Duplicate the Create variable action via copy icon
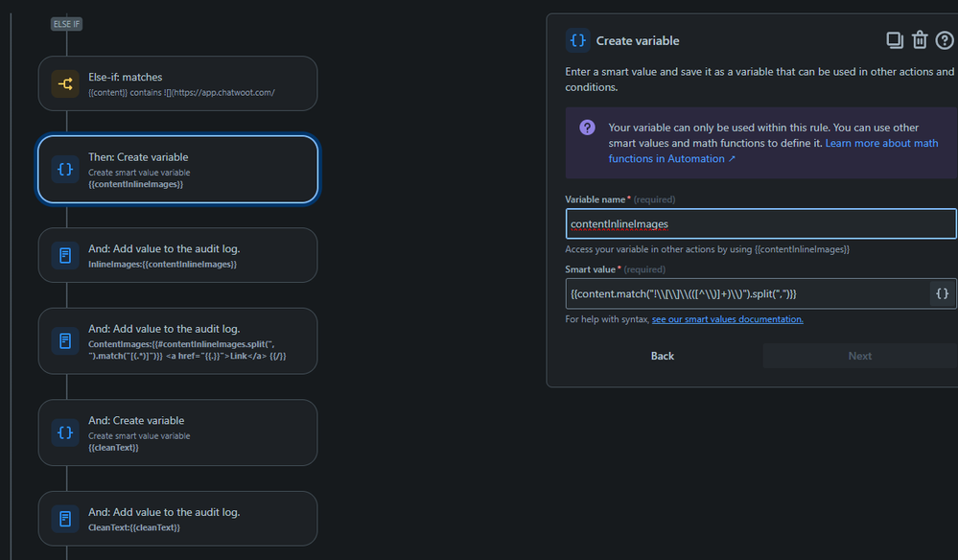The width and height of the screenshot is (958, 560). click(894, 40)
